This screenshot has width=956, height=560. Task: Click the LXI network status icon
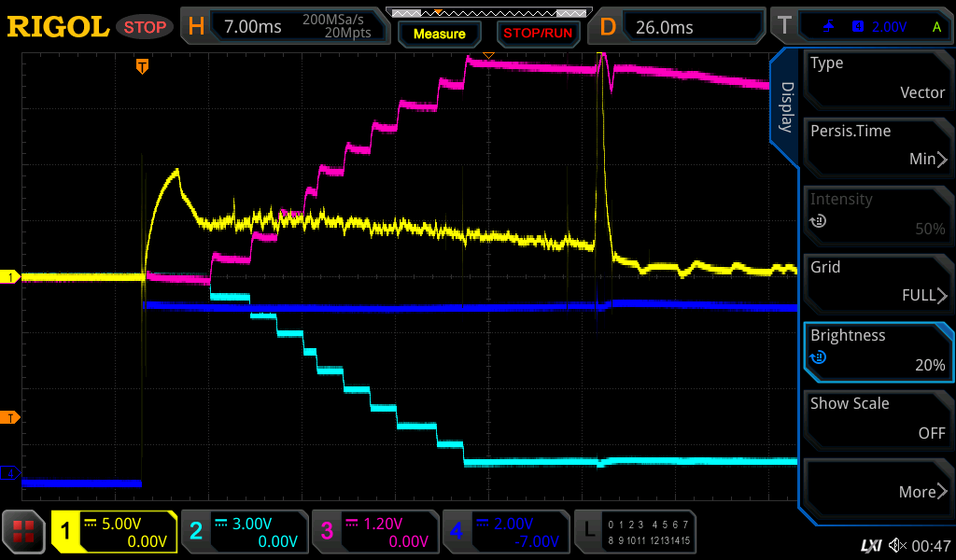click(870, 545)
